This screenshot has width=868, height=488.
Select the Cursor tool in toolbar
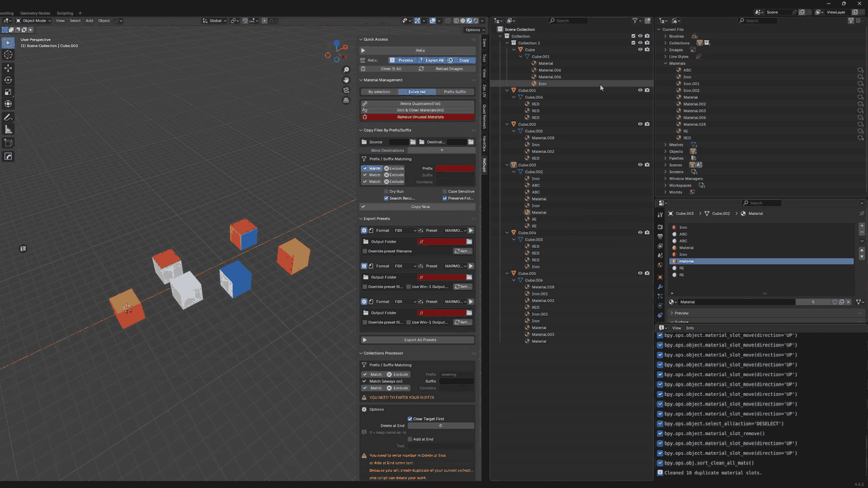click(8, 55)
